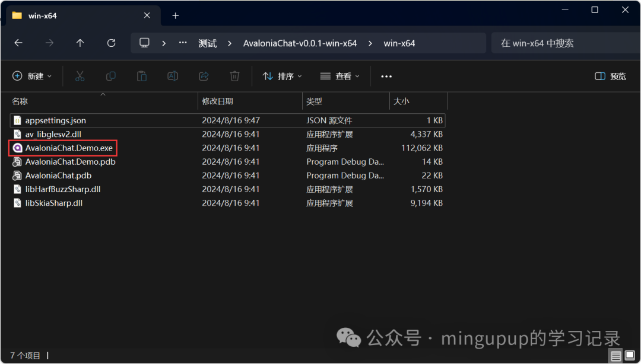
Task: Switch to details view in status bar
Action: [616, 356]
